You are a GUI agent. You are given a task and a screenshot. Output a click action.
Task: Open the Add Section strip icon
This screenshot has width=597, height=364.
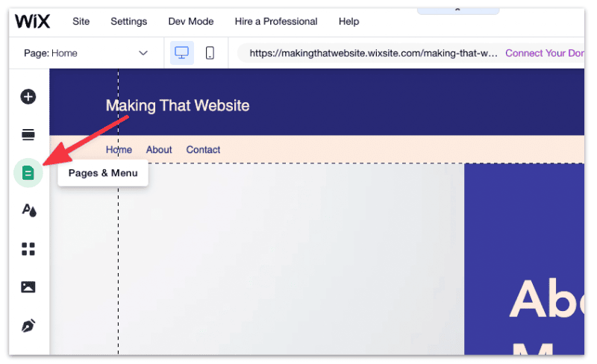pos(28,134)
